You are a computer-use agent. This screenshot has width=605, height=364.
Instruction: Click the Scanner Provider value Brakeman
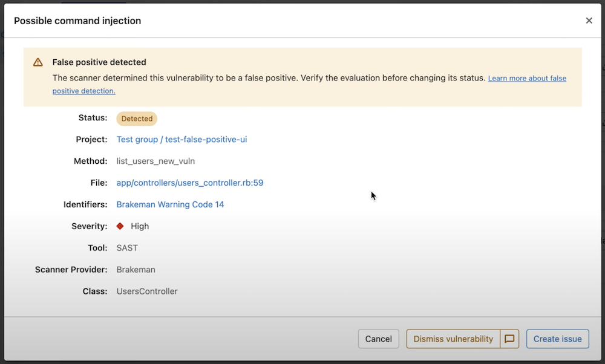point(136,270)
